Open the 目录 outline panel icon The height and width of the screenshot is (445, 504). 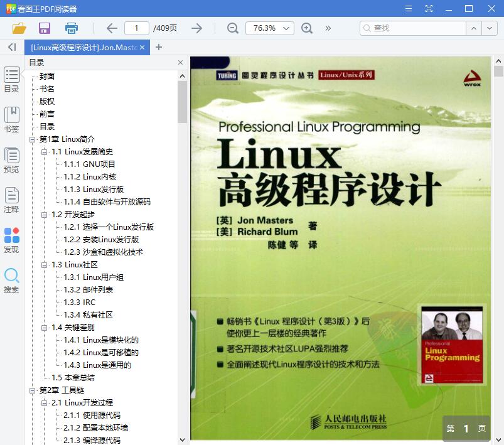[11, 80]
